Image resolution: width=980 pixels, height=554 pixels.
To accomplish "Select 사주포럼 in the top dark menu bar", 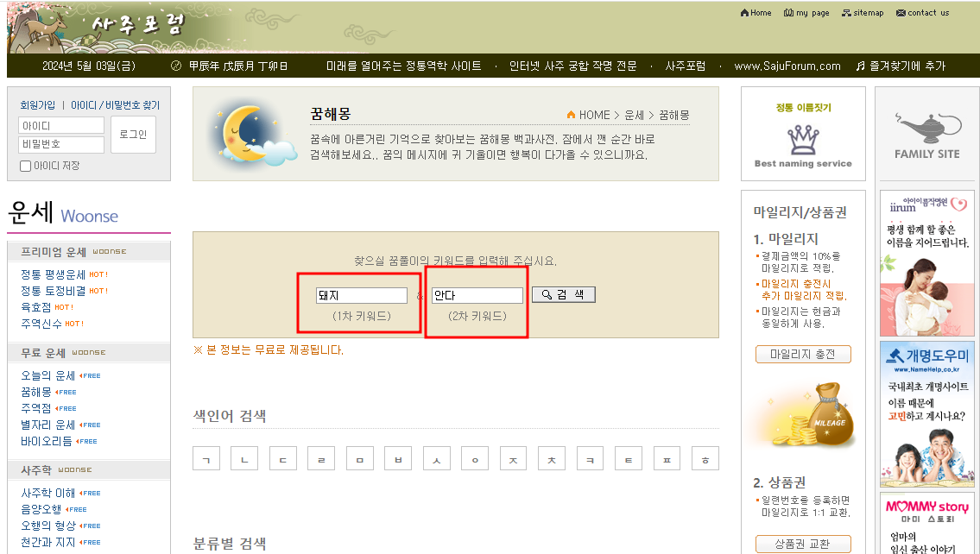I will click(x=684, y=65).
